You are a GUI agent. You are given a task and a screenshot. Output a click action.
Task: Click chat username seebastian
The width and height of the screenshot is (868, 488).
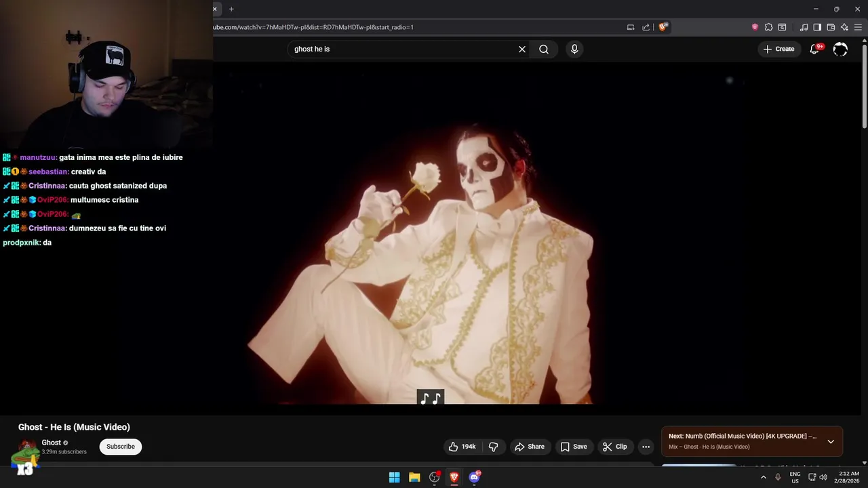[48, 171]
